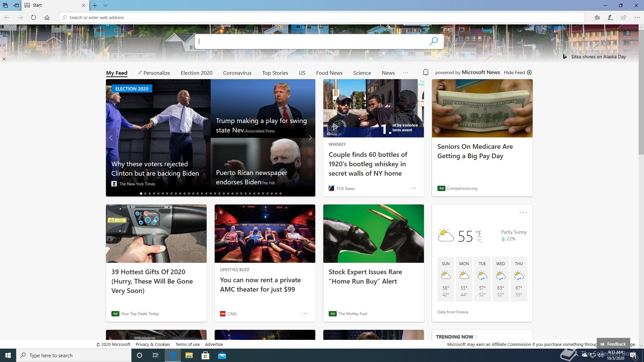This screenshot has height=362, width=644.
Task: Open feed settings gear icon
Action: click(x=529, y=72)
